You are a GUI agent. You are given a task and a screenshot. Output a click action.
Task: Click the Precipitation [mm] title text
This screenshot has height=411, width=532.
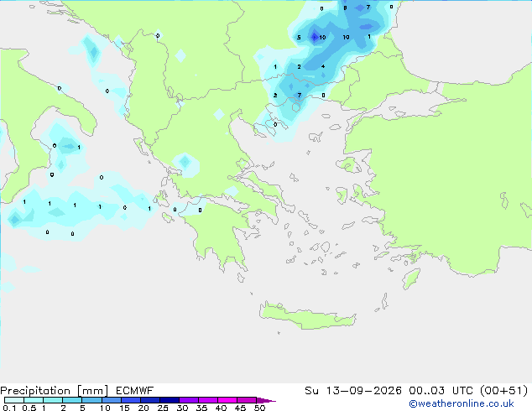[x=55, y=391]
